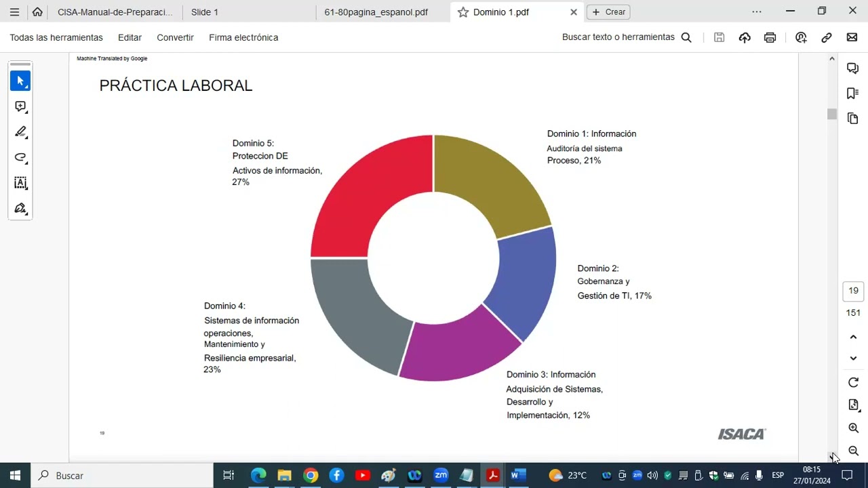Copy the link using the link icon

tap(827, 37)
